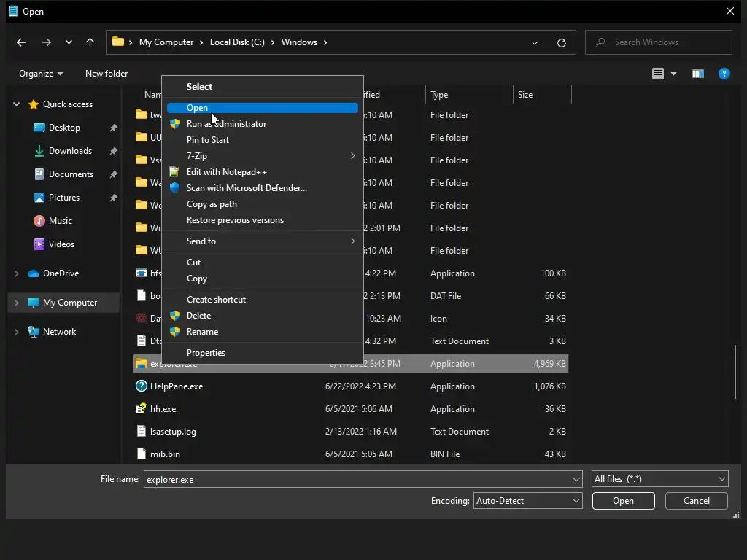Expand the 7-Zip submenu
The width and height of the screenshot is (747, 560).
tap(262, 156)
